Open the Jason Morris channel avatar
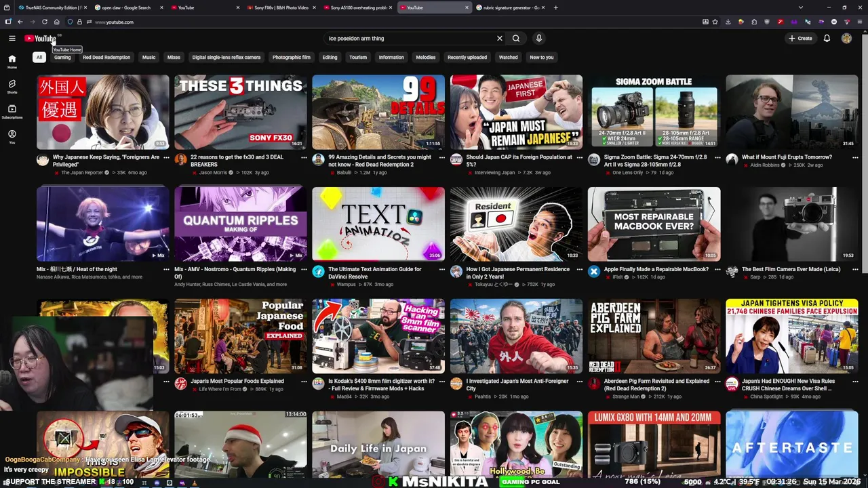The height and width of the screenshot is (488, 868). point(180,160)
